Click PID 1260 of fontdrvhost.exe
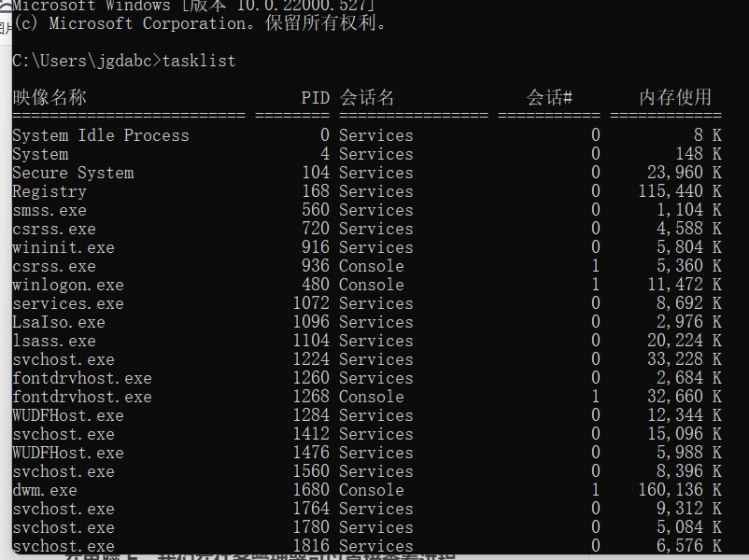This screenshot has height=560, width=749. point(311,378)
